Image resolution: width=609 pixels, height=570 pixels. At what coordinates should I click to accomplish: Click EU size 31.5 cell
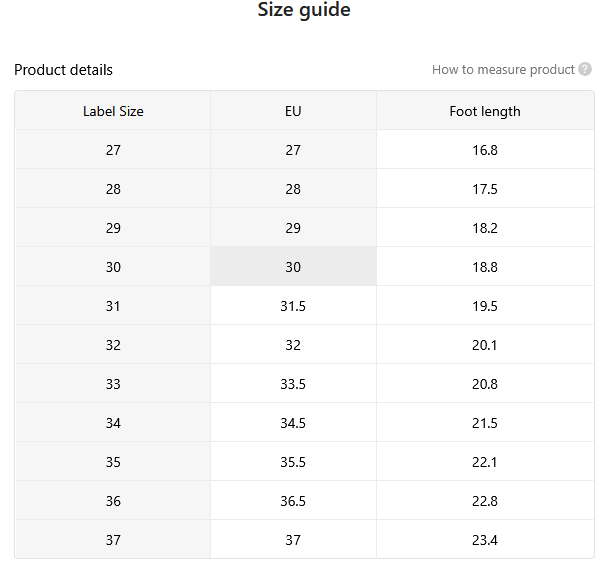[x=293, y=306]
